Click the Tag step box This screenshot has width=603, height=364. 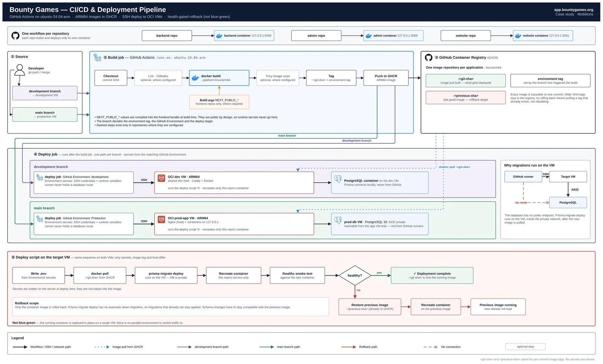331,78
